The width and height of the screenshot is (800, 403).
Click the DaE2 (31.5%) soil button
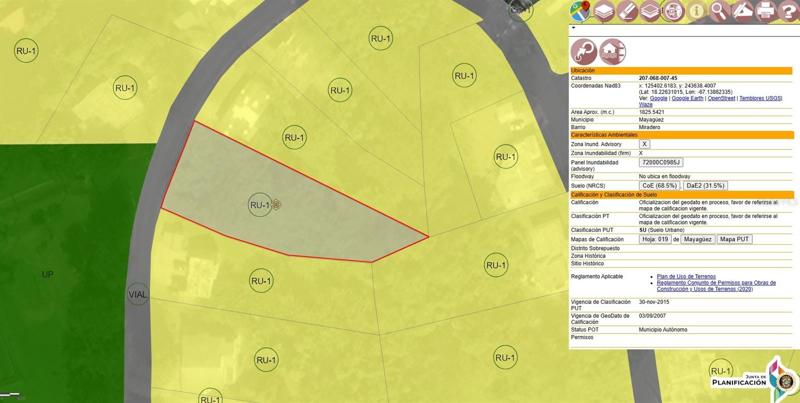point(705,186)
